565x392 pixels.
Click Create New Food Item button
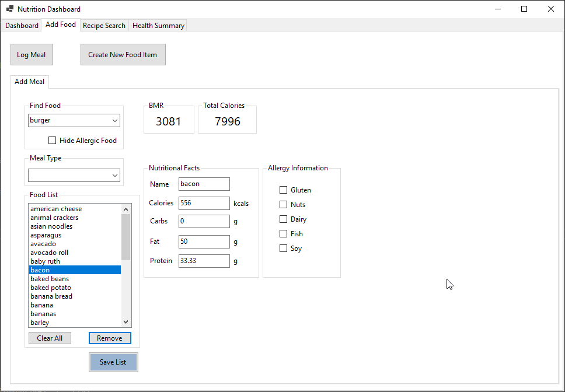[x=123, y=55]
